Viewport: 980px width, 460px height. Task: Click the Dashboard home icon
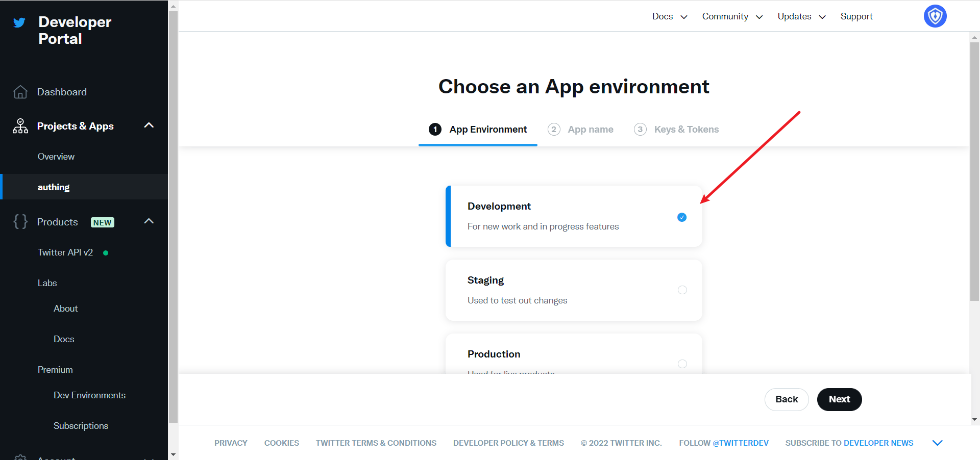coord(20,92)
